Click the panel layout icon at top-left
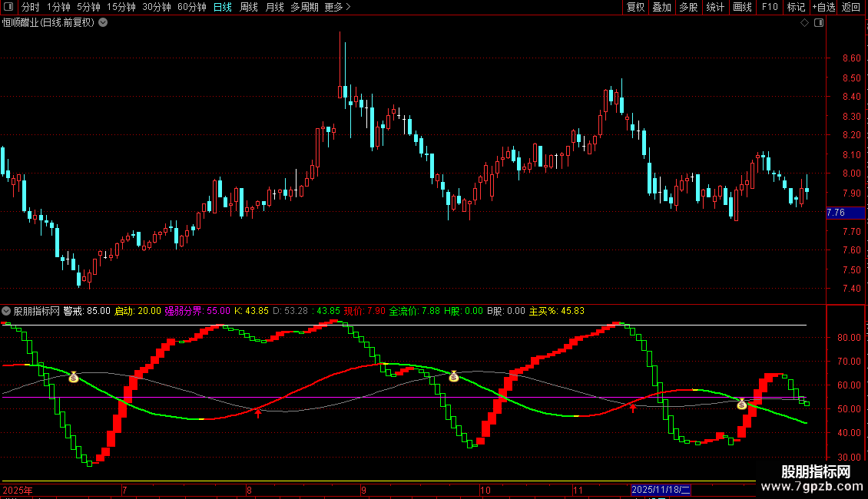Image resolution: width=868 pixels, height=499 pixels. [8, 7]
